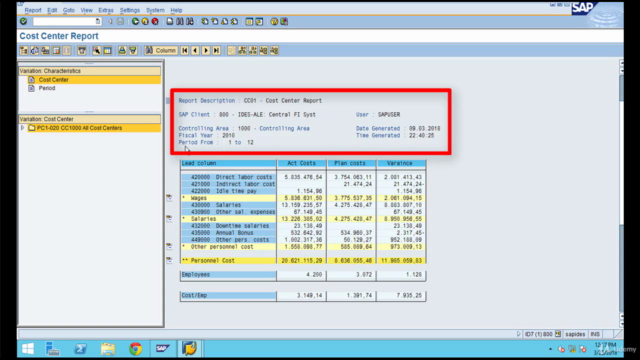Click the Cost/Emp row label
Viewport: 640px width, 360px height.
click(228, 296)
